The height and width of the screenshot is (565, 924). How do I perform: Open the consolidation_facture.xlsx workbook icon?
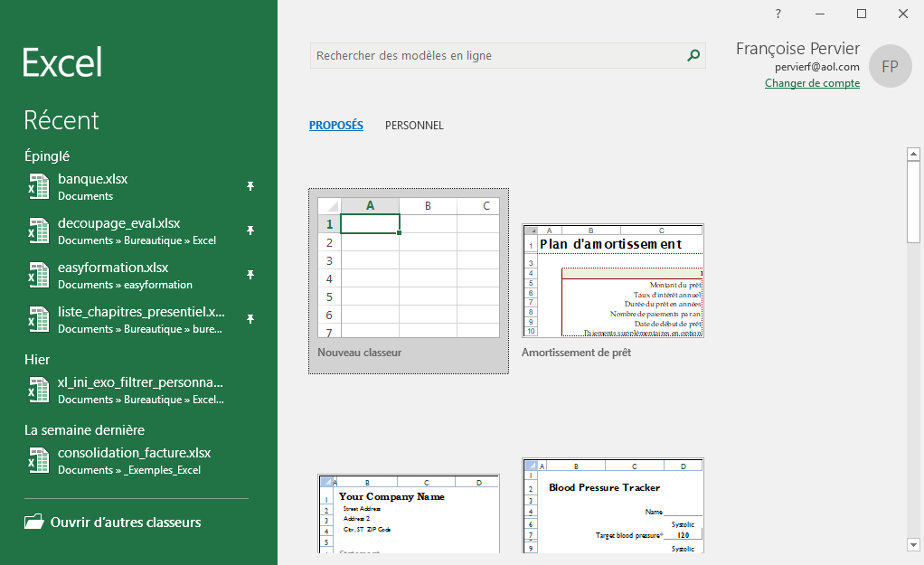click(x=38, y=461)
